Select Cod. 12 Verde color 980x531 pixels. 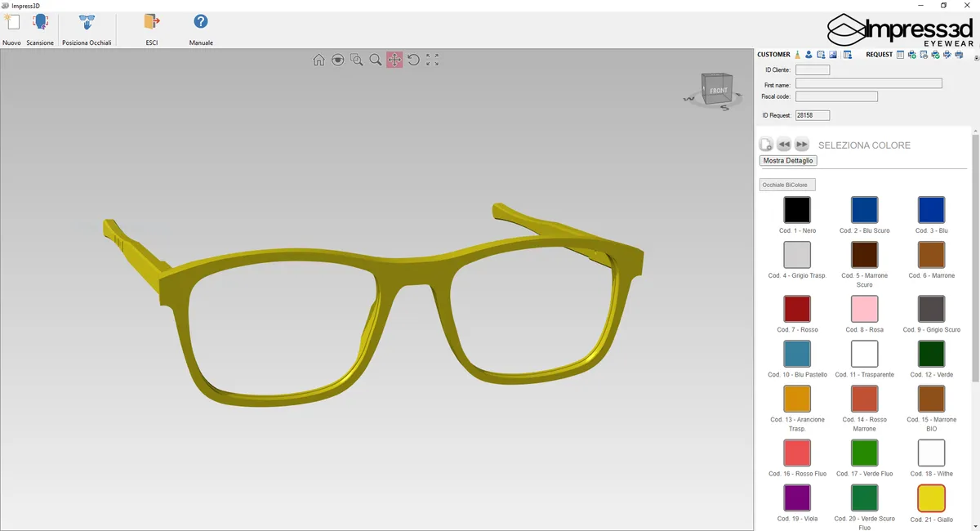pyautogui.click(x=931, y=354)
